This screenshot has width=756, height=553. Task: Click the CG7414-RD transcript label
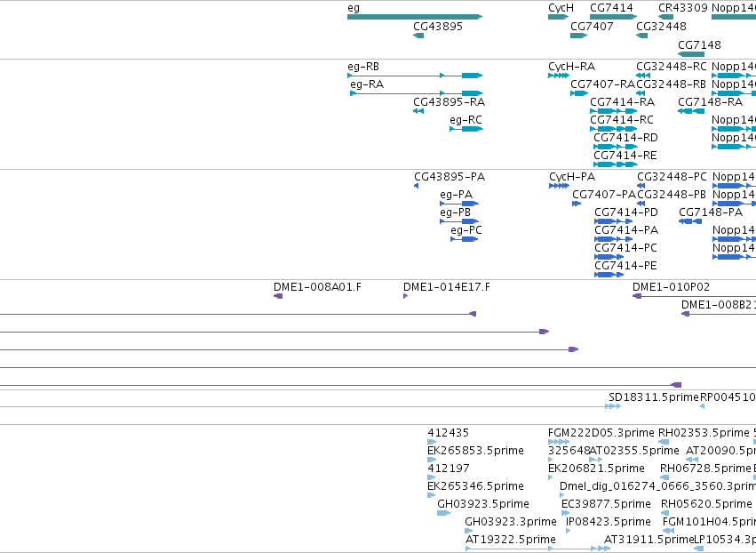pyautogui.click(x=625, y=138)
